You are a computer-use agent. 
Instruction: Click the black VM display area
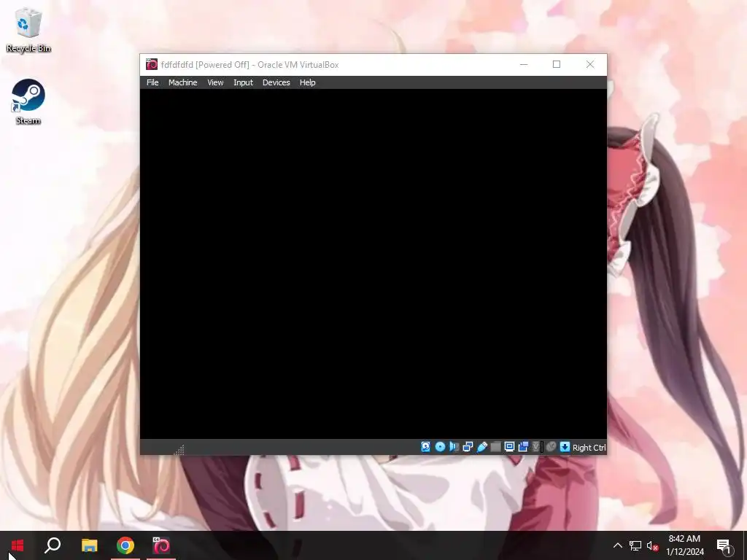click(373, 264)
